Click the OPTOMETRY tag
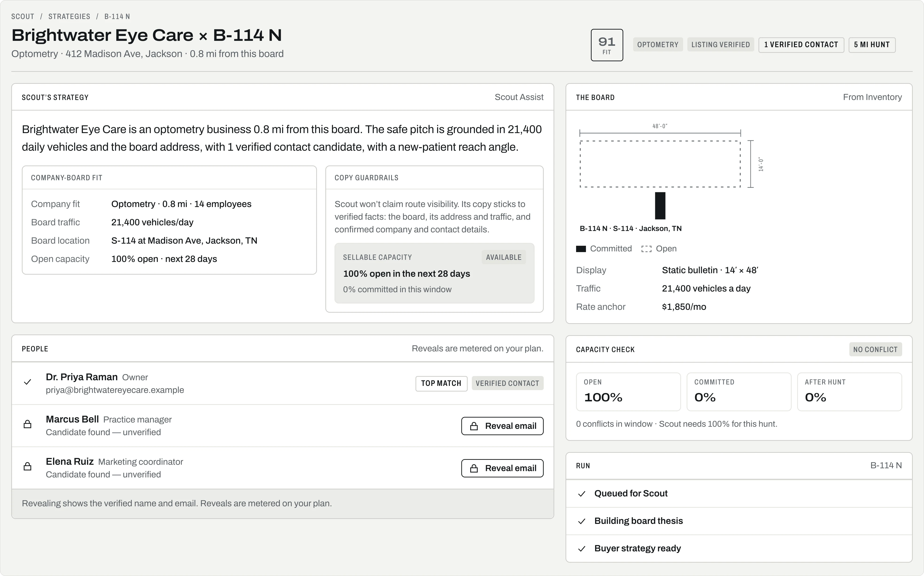This screenshot has width=924, height=576. (x=658, y=45)
